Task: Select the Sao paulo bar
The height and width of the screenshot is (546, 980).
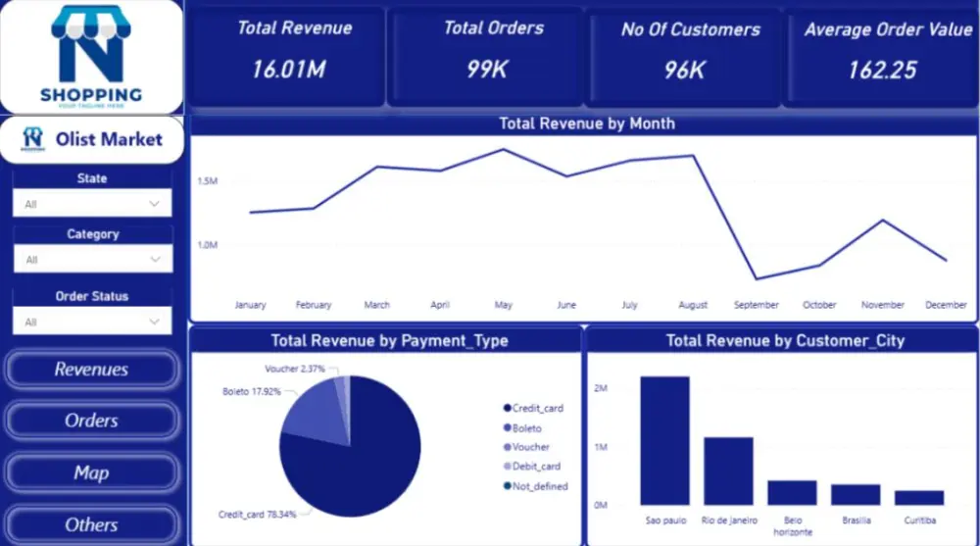Action: [x=665, y=441]
